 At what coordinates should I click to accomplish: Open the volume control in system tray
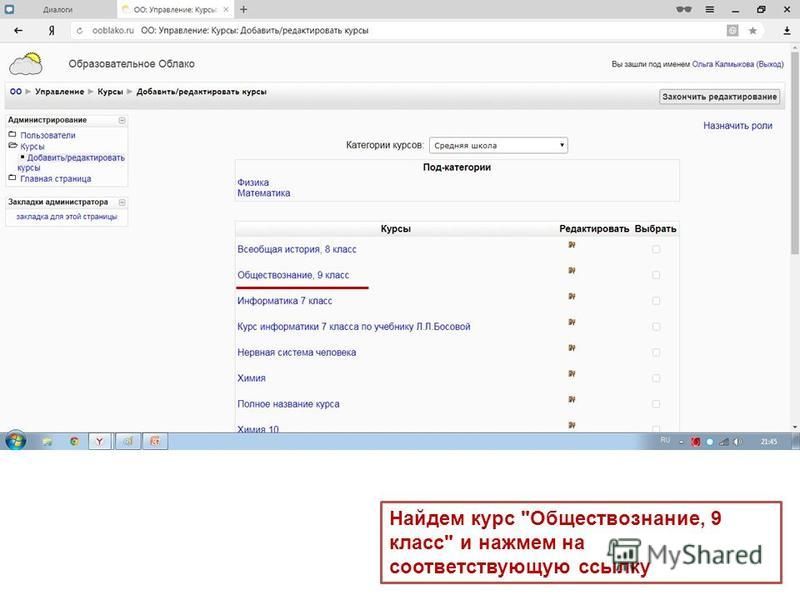(x=737, y=441)
